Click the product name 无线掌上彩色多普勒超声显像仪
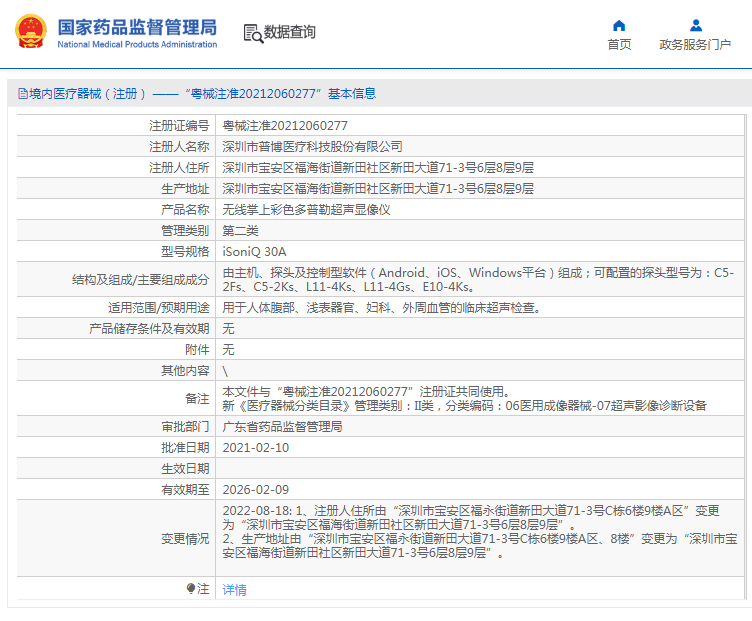This screenshot has height=621, width=752. tap(306, 209)
